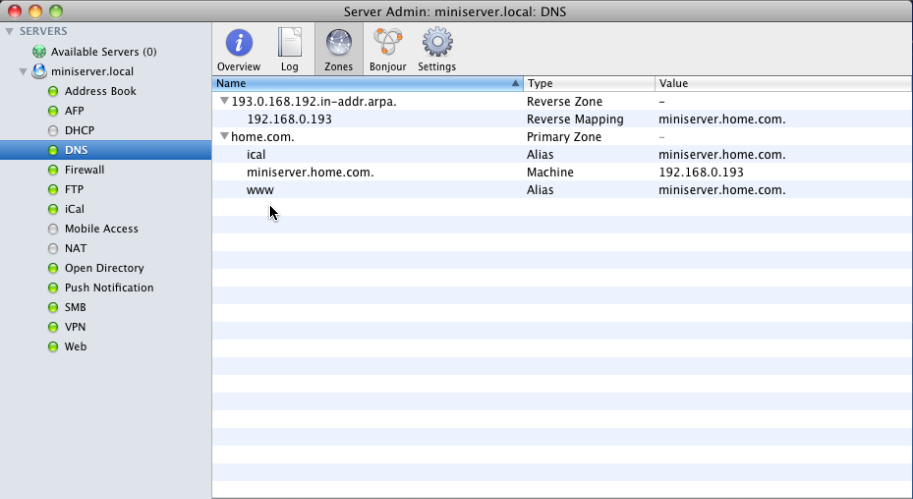Click the Reverse Mapping type cell
This screenshot has height=499, width=913.
click(x=575, y=119)
